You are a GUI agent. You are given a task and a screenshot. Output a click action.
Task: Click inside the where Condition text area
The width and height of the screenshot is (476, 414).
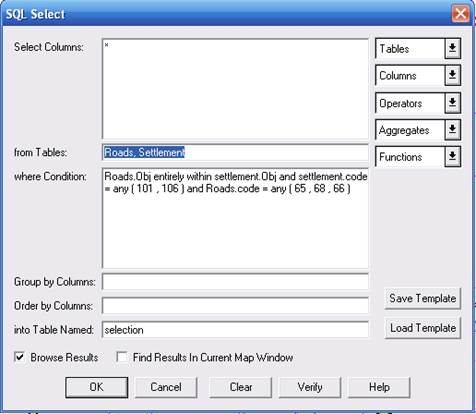[235, 218]
